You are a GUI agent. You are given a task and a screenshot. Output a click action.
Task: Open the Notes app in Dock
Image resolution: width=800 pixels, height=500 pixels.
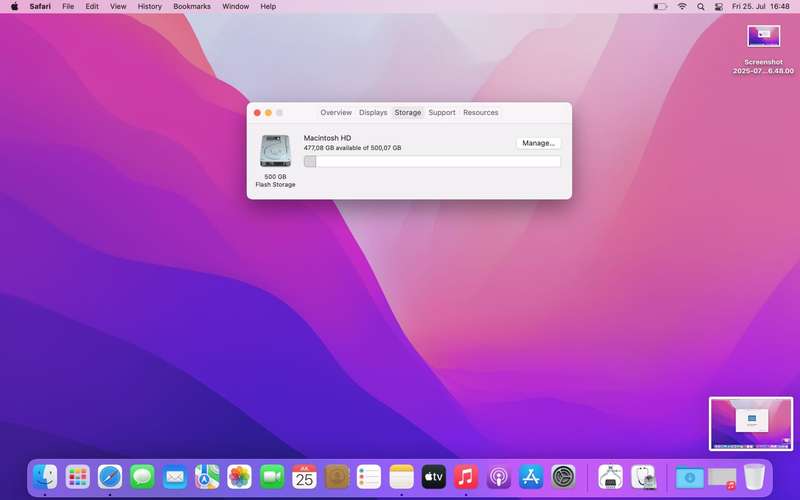tap(402, 477)
